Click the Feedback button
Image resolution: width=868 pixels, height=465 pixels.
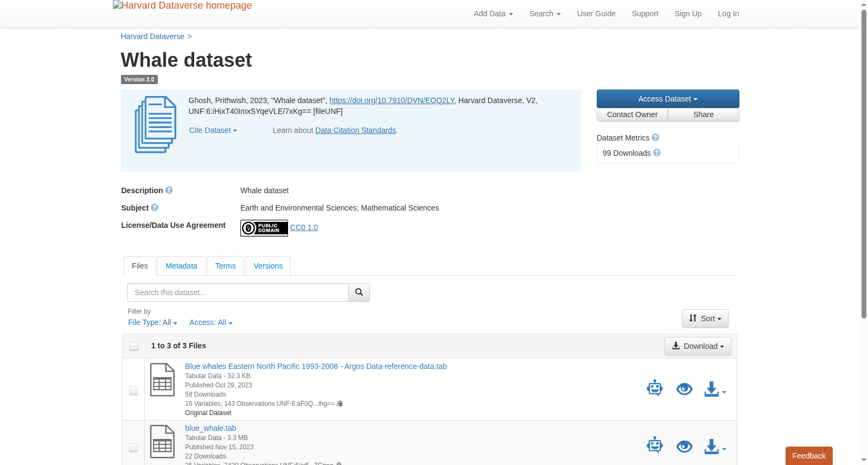click(809, 456)
